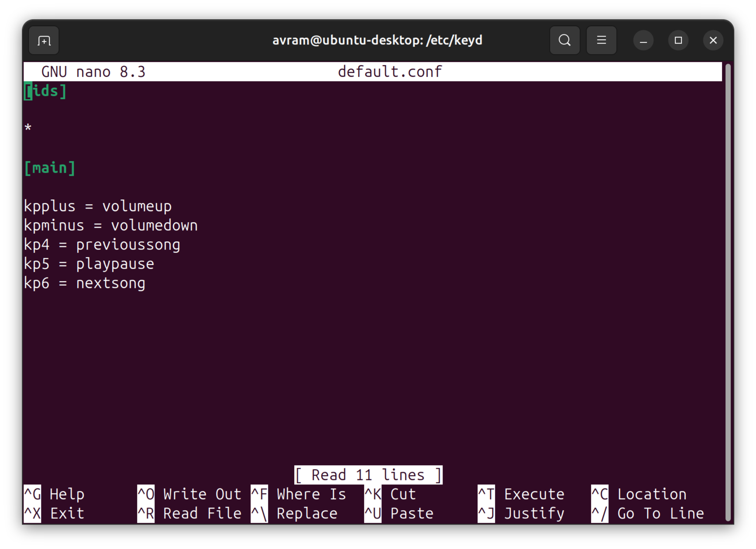Image resolution: width=756 pixels, height=549 pixels.
Task: Click the window title avram@ubuntu-desktop: /etc/keyd
Action: [378, 40]
